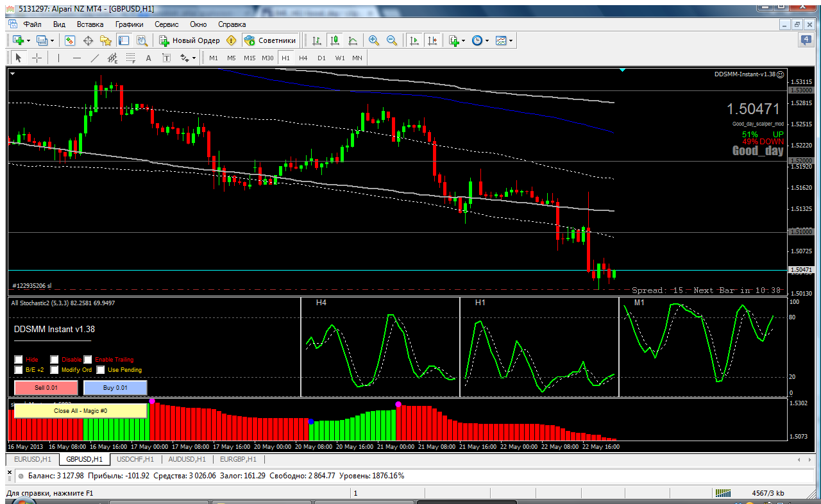Check the B/E +2 checkbox
Viewport: 821px width, 504px height.
point(19,370)
